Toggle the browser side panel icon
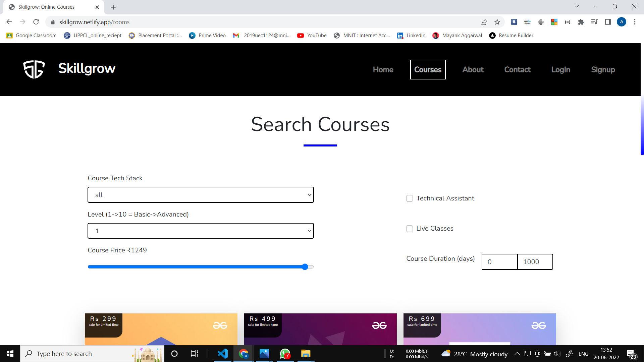The image size is (644, 362). tap(608, 22)
